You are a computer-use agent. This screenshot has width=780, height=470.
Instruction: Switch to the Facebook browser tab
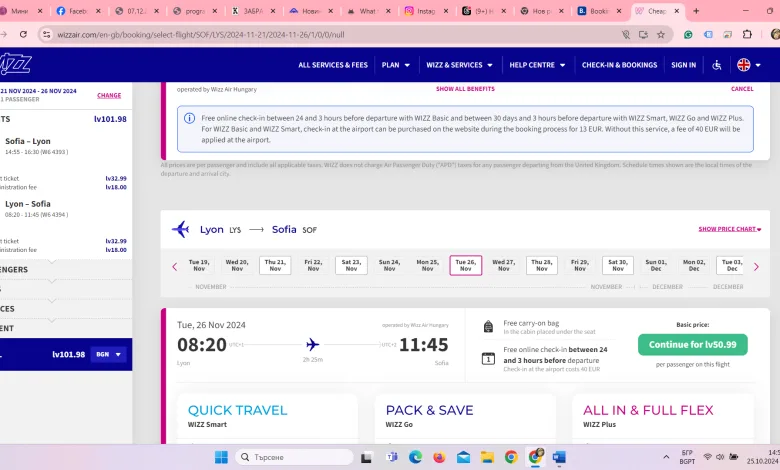78,11
